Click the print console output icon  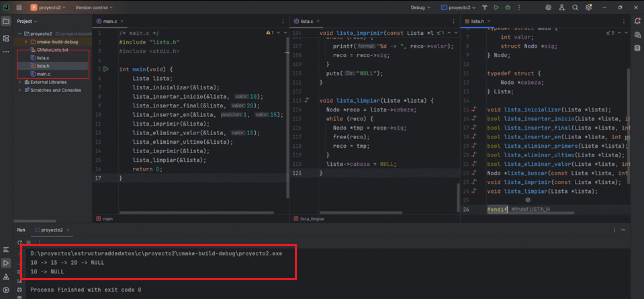coord(19,290)
